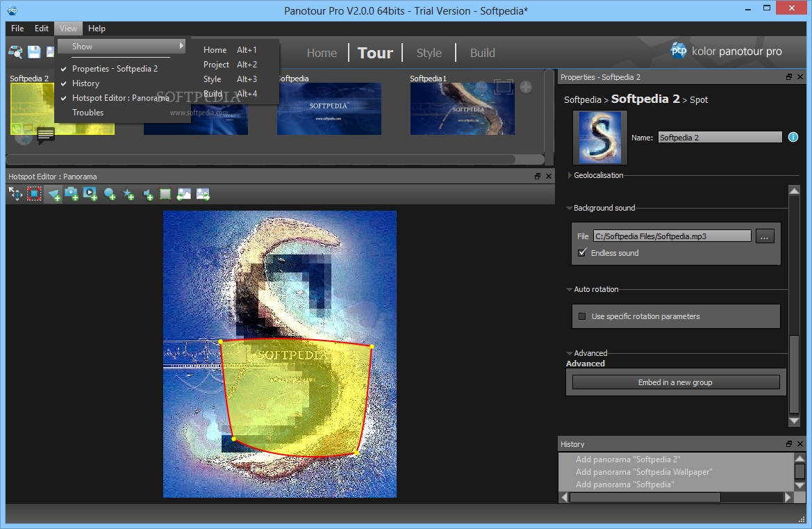Open the View menu

pos(68,28)
